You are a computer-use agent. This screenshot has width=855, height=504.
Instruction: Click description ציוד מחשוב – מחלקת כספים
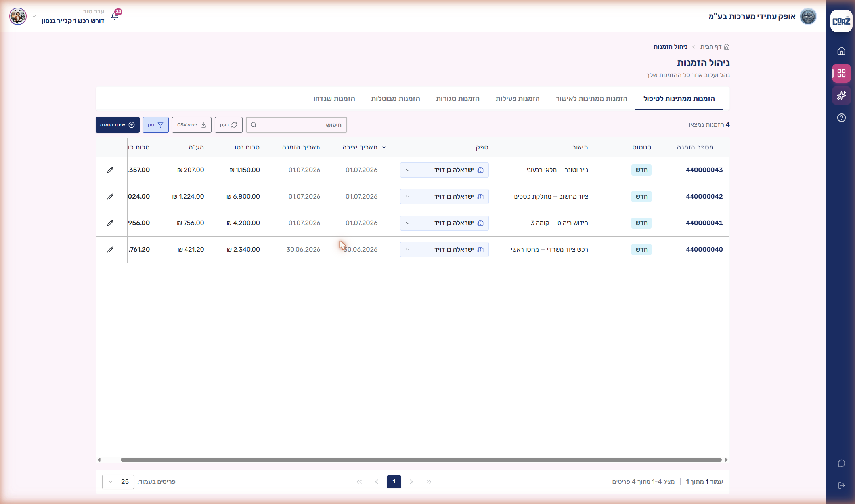point(551,197)
